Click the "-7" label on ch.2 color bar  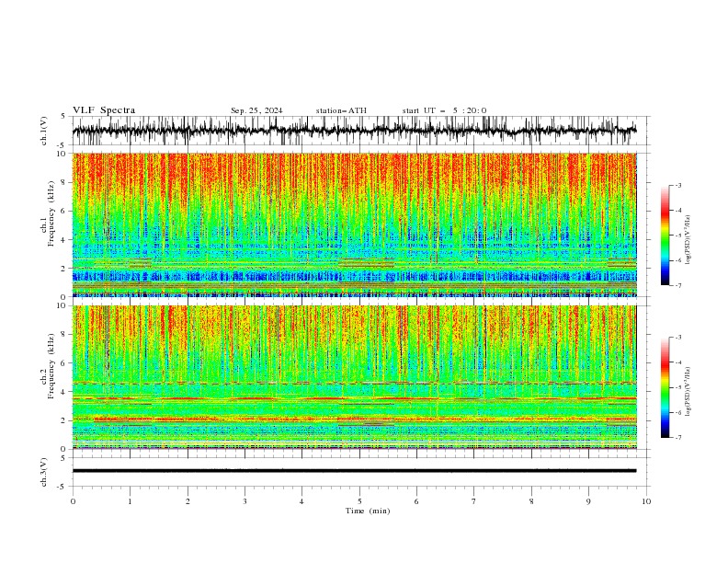[x=678, y=437]
